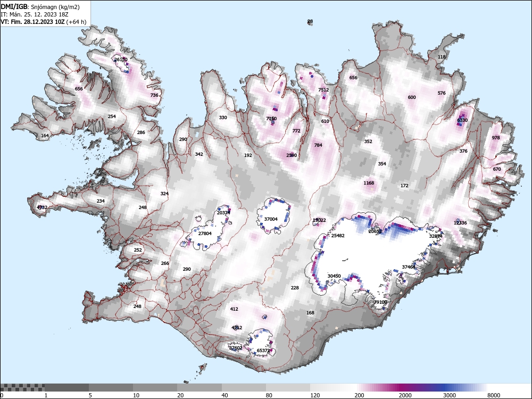Screen dimensions: 532x399
Task: Select the value 65372 on the southern glacier
Action: pos(263,351)
